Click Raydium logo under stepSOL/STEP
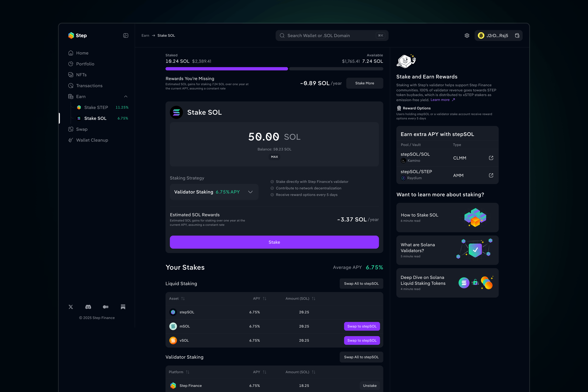This screenshot has height=392, width=588. pos(403,178)
